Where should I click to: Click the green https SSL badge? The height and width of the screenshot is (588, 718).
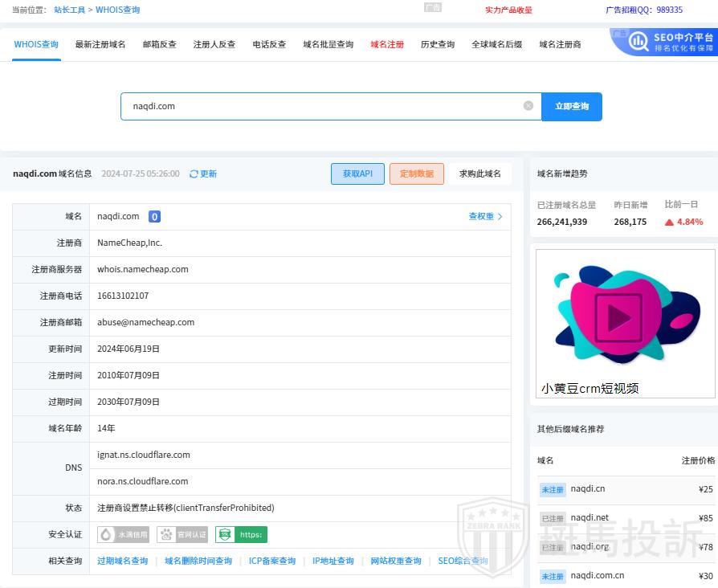(x=241, y=535)
